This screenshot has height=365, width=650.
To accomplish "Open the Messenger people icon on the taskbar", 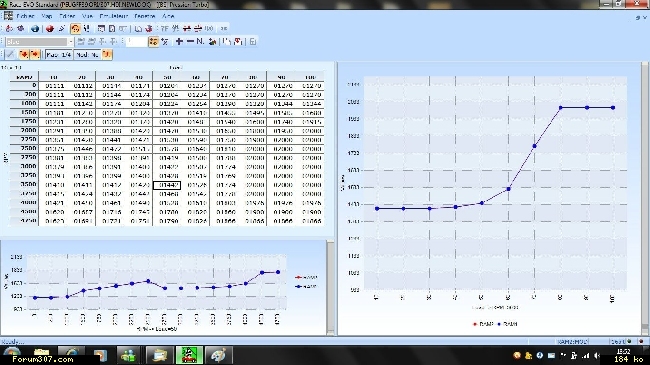I will click(x=129, y=355).
